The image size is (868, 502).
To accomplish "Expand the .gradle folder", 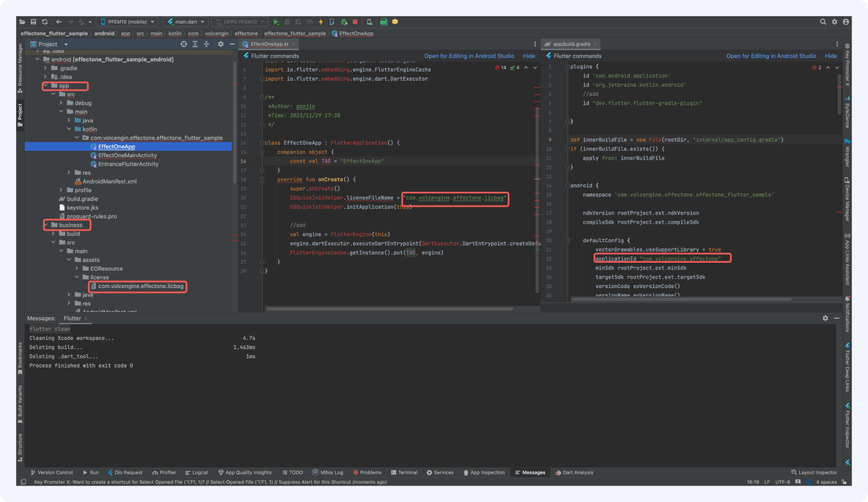I will [46, 68].
